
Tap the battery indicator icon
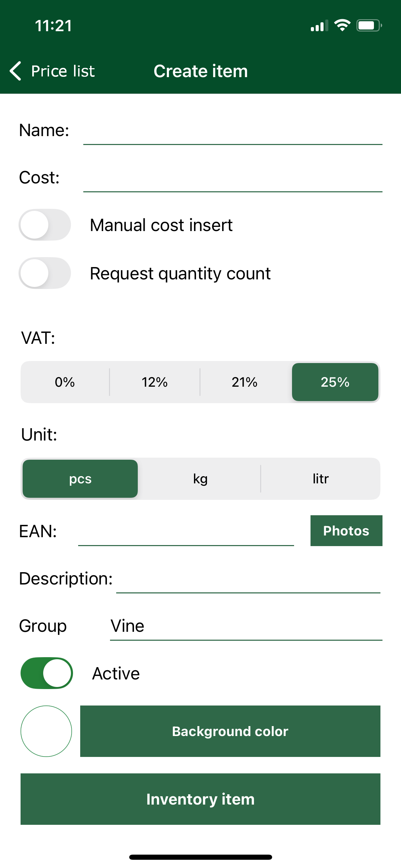(369, 25)
